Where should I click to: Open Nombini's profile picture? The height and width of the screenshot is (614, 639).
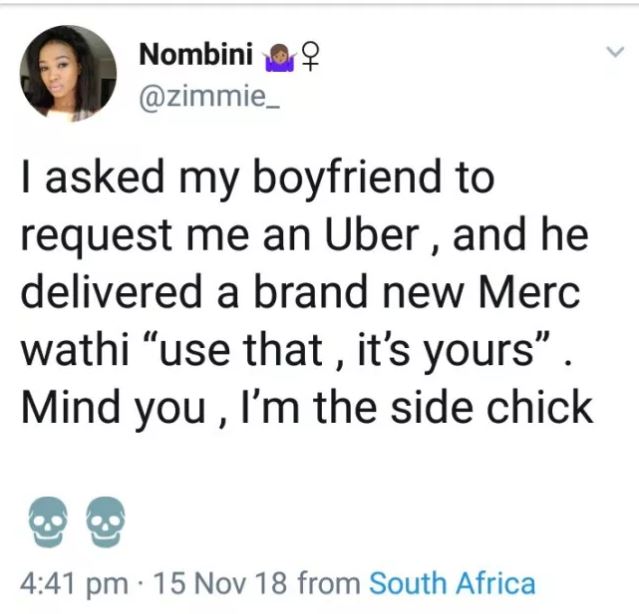(64, 73)
